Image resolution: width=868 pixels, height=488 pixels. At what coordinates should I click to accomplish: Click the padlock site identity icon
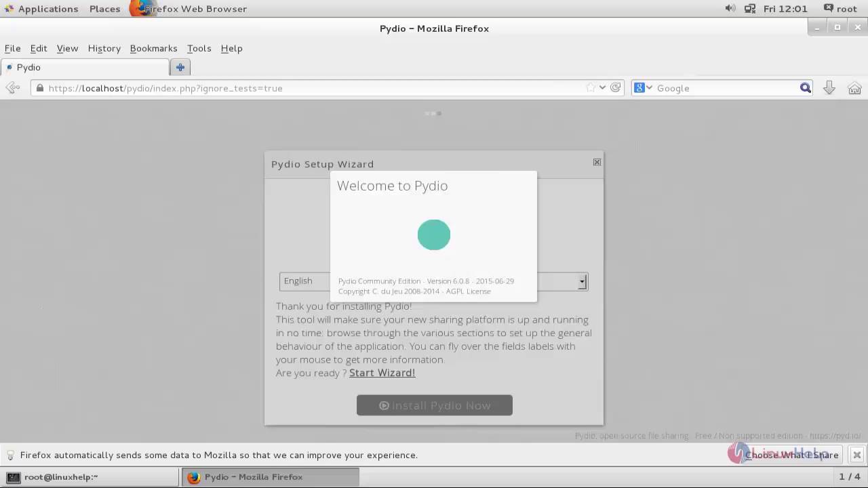coord(40,88)
